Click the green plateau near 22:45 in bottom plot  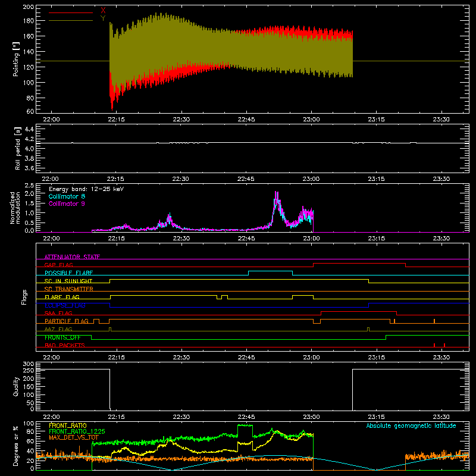pyautogui.click(x=245, y=425)
